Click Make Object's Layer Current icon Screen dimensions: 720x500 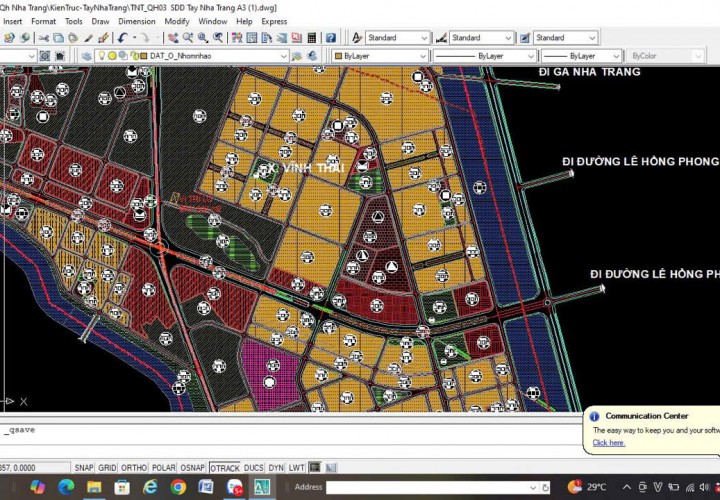(x=297, y=56)
